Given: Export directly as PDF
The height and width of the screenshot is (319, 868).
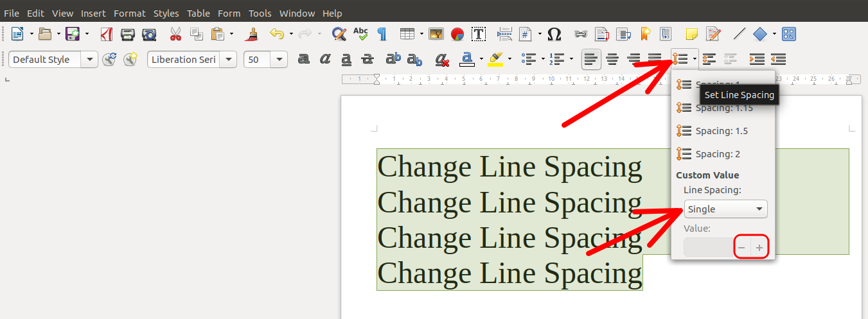Looking at the screenshot, I should pos(107,33).
